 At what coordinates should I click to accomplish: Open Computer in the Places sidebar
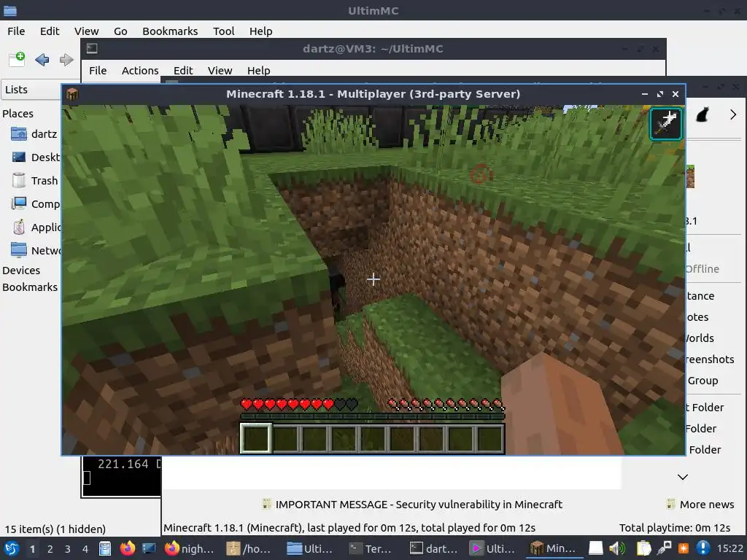(35, 204)
